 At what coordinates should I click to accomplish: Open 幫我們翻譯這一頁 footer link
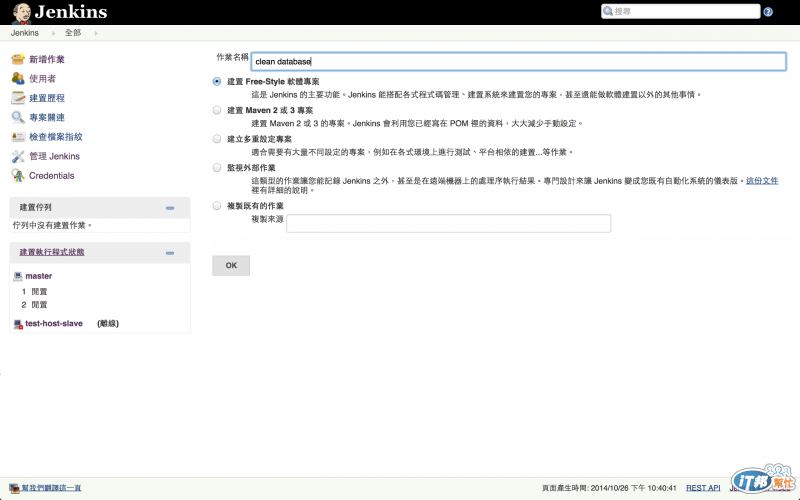pos(51,488)
